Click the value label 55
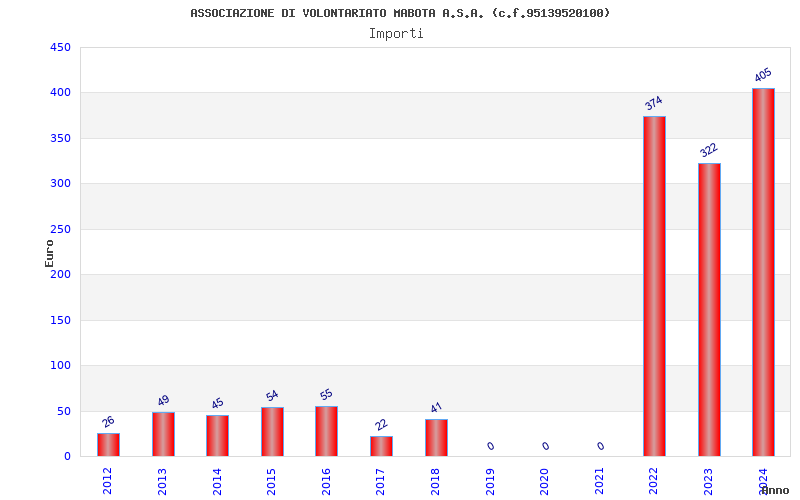This screenshot has height=500, width=800. (327, 394)
